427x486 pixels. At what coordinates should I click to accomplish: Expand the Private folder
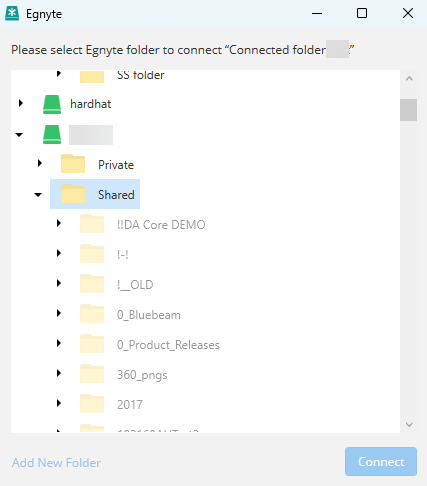[x=40, y=163]
